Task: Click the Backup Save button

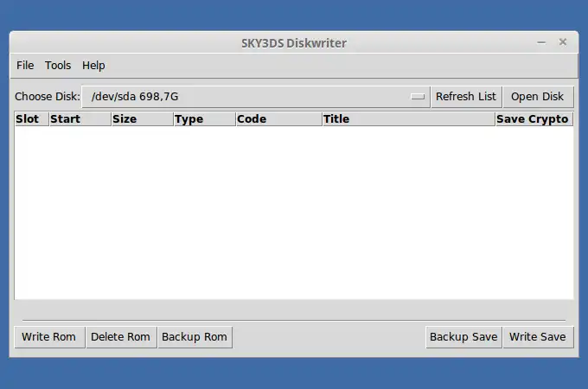Action: 463,337
